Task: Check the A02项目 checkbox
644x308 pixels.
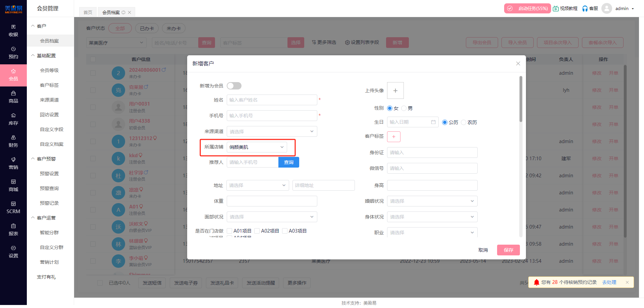Action: coord(257,231)
